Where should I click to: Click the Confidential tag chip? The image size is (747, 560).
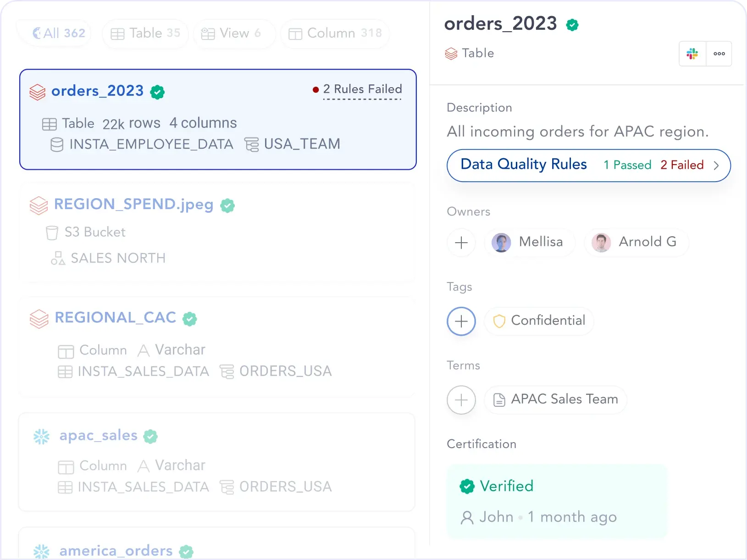(x=540, y=321)
